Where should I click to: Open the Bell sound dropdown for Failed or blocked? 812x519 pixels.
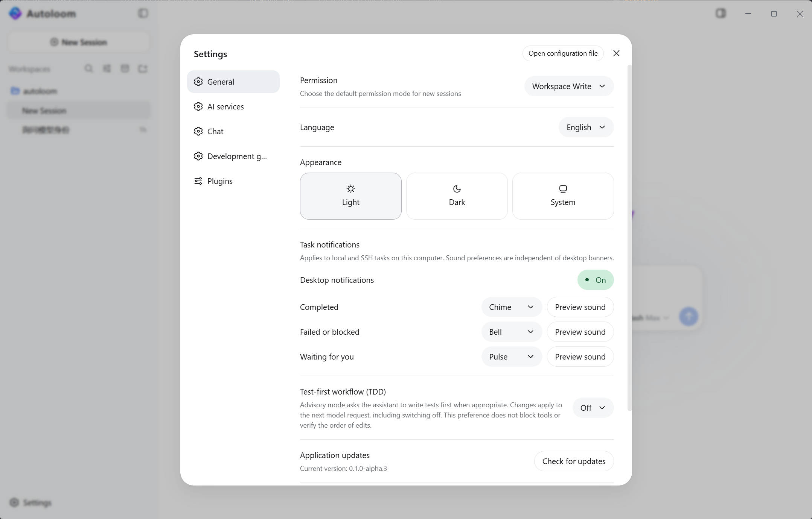512,332
